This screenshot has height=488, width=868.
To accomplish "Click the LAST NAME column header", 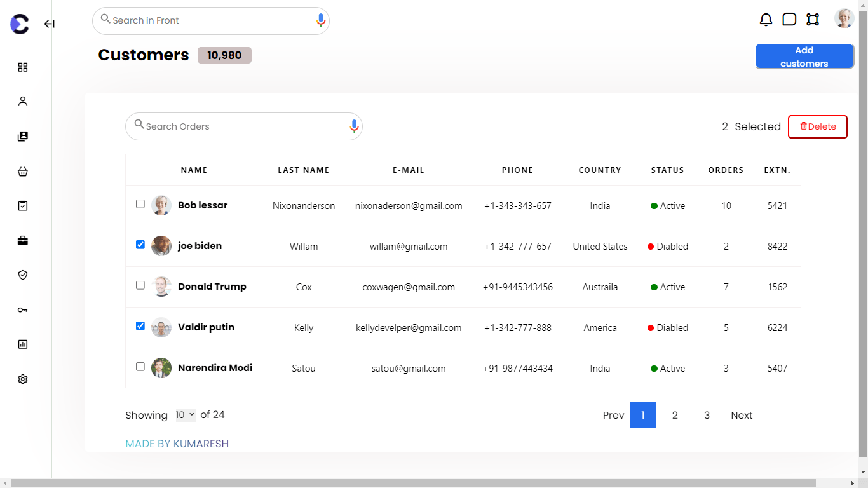I will point(304,170).
